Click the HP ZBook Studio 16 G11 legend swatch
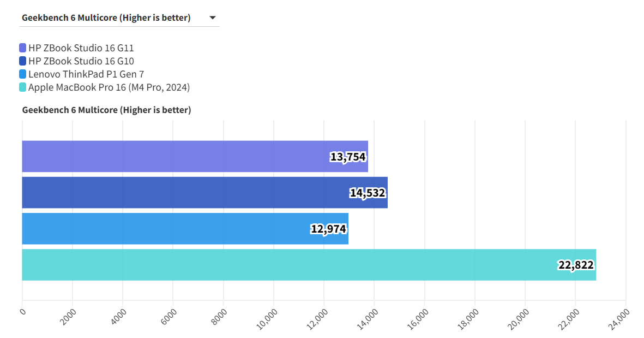The width and height of the screenshot is (644, 338). pos(22,48)
